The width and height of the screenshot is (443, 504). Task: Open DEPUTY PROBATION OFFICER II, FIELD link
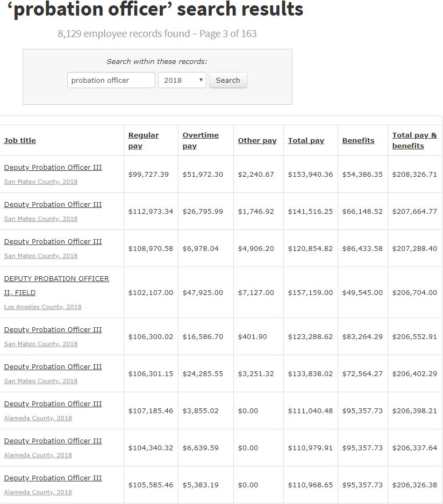56,286
